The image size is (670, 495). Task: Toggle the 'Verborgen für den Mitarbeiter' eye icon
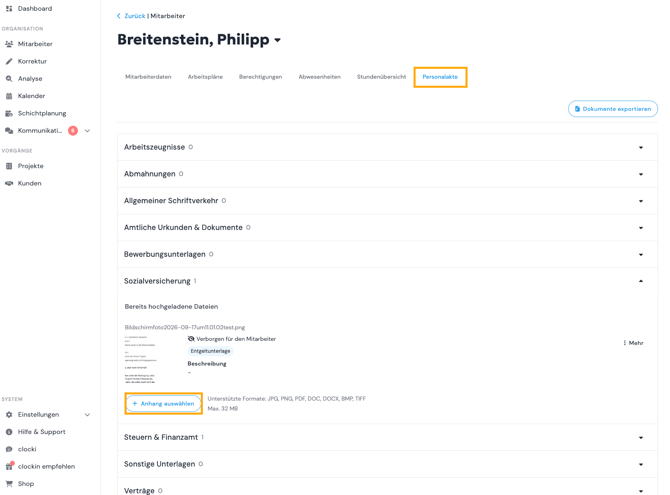191,339
